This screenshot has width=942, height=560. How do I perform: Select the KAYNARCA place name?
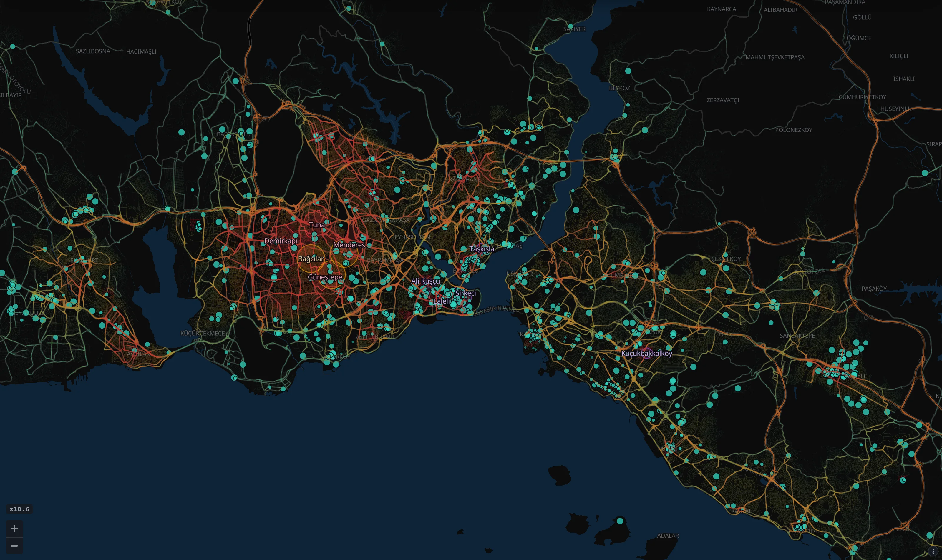click(722, 9)
